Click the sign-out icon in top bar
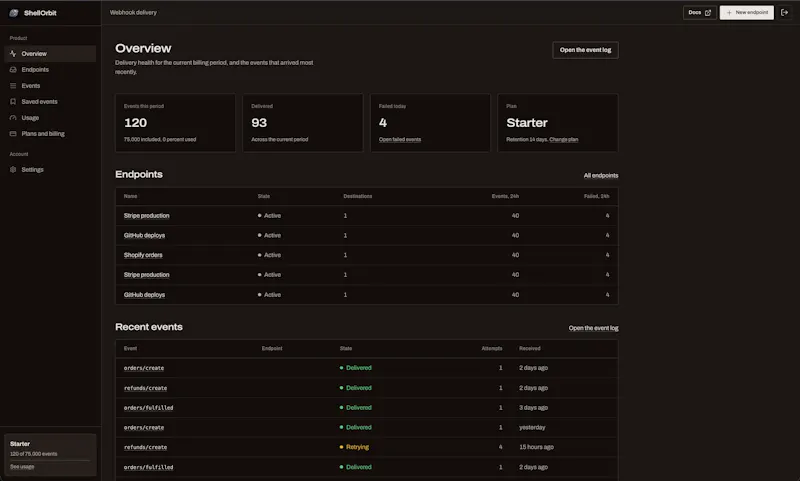Viewport: 800px width, 481px height. 785,12
